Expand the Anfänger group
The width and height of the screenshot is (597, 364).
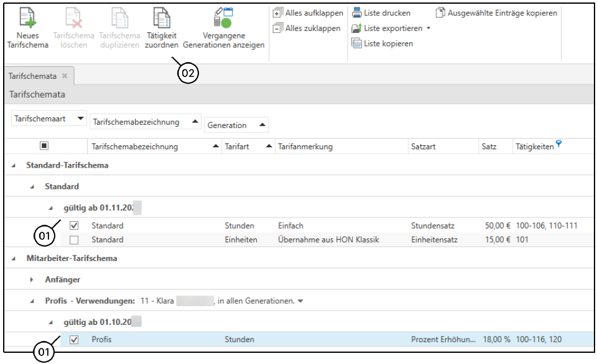tap(32, 280)
